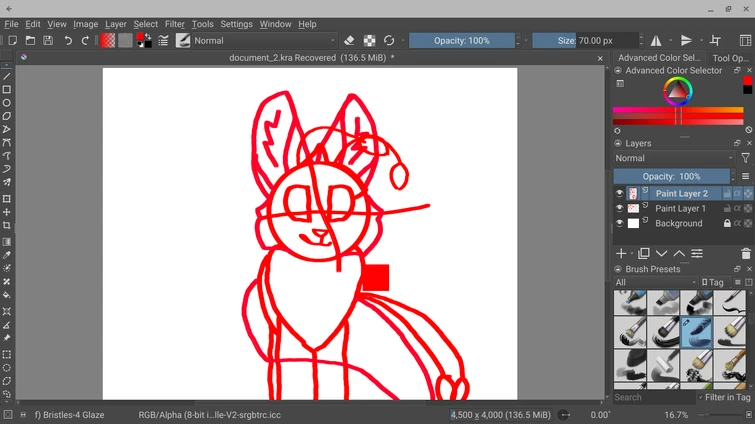Viewport: 755px width, 424px height.
Task: Expand the brush presets All tag dropdown
Action: pos(655,283)
